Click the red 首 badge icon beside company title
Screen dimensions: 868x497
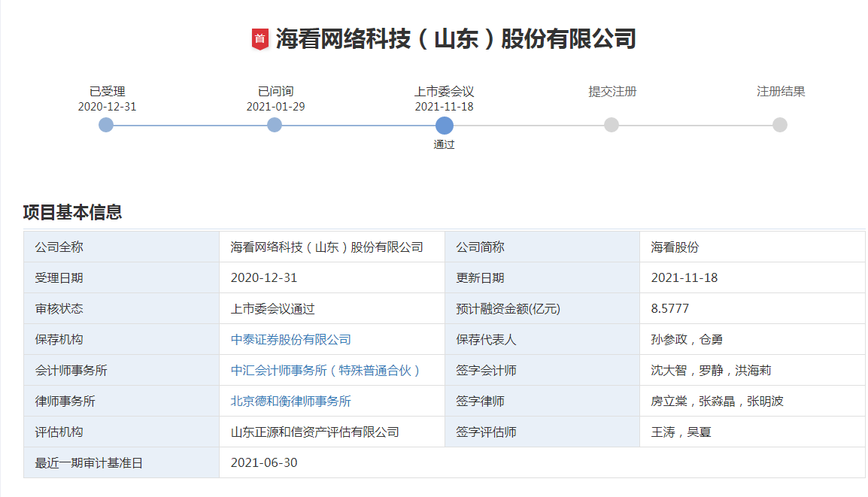pyautogui.click(x=259, y=39)
